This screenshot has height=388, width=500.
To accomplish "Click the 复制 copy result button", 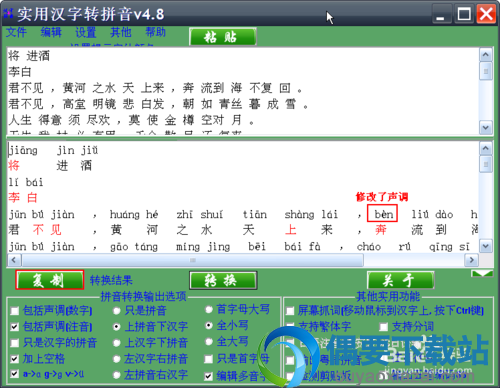I will pyautogui.click(x=49, y=280).
